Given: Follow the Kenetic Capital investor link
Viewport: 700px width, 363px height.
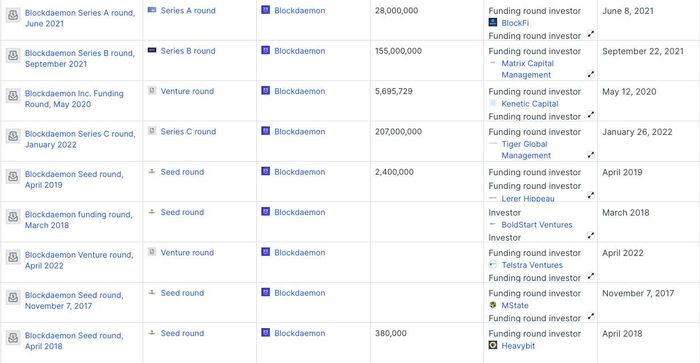Looking at the screenshot, I should 529,104.
